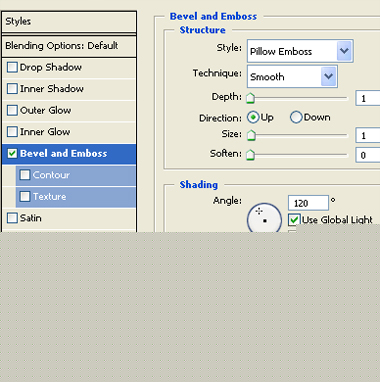Enable the Contour checkbox
This screenshot has height=382, width=380.
tap(25, 175)
